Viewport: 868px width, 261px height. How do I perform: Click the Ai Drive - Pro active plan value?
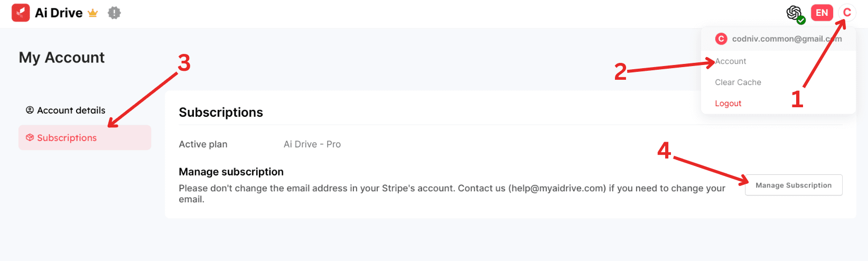(312, 144)
